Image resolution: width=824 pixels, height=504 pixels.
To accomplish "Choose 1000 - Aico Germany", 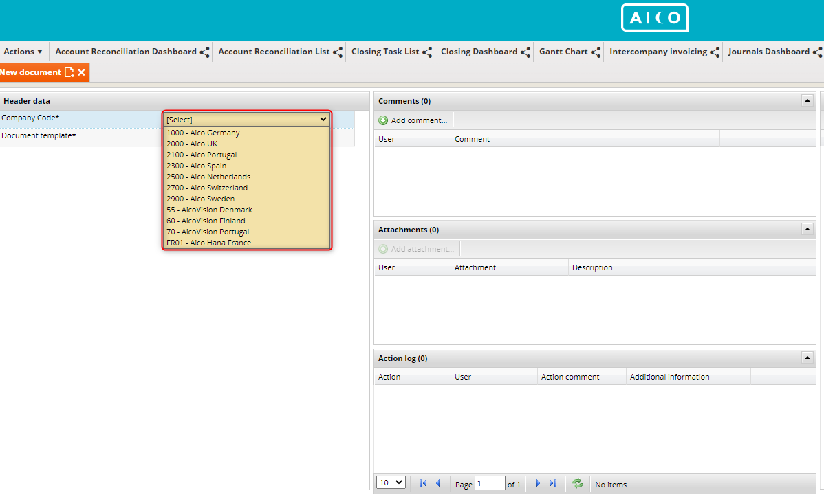I will pos(246,133).
